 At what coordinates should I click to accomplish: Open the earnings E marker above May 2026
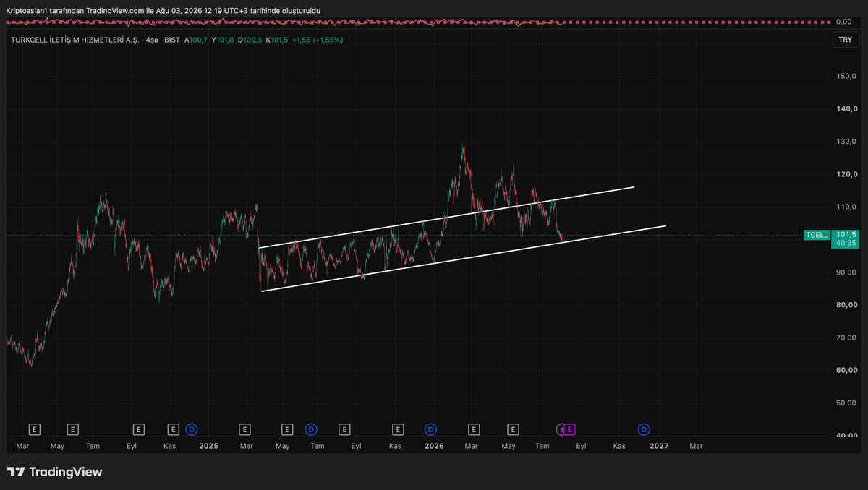coord(513,429)
